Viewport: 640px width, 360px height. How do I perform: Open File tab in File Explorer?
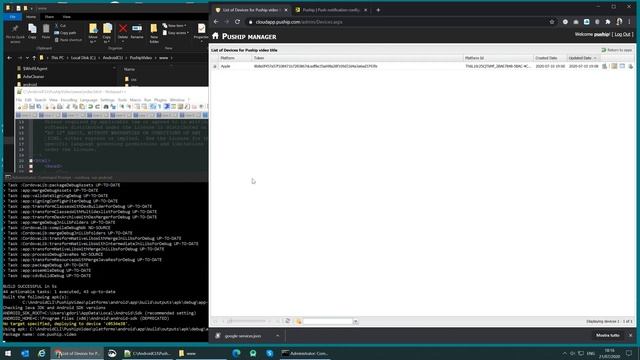pyautogui.click(x=13, y=17)
